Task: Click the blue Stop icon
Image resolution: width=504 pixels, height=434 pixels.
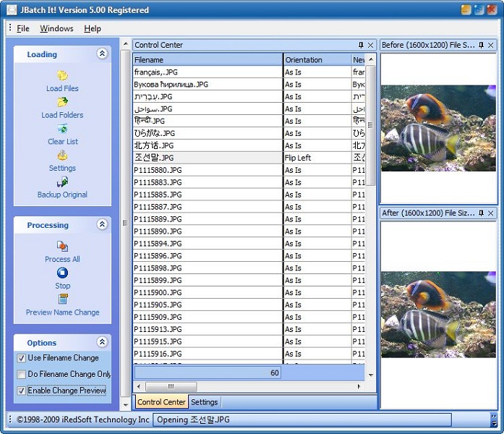Action: [62, 273]
